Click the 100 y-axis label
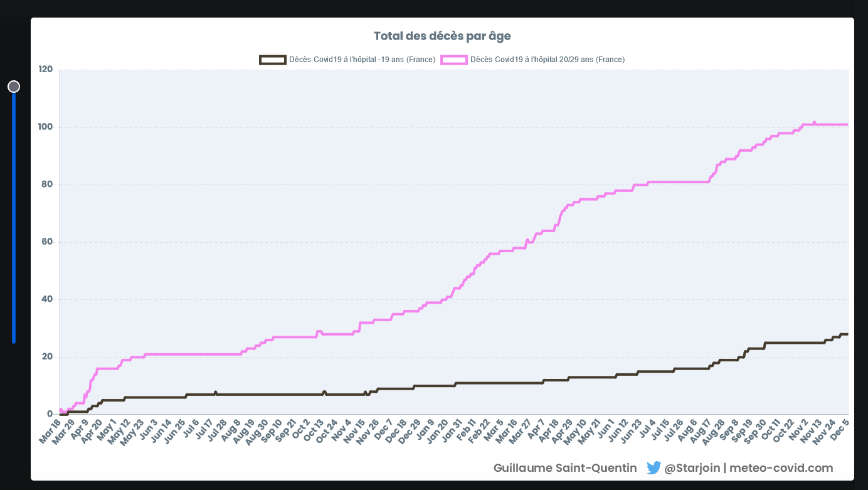This screenshot has width=868, height=490. click(x=45, y=127)
